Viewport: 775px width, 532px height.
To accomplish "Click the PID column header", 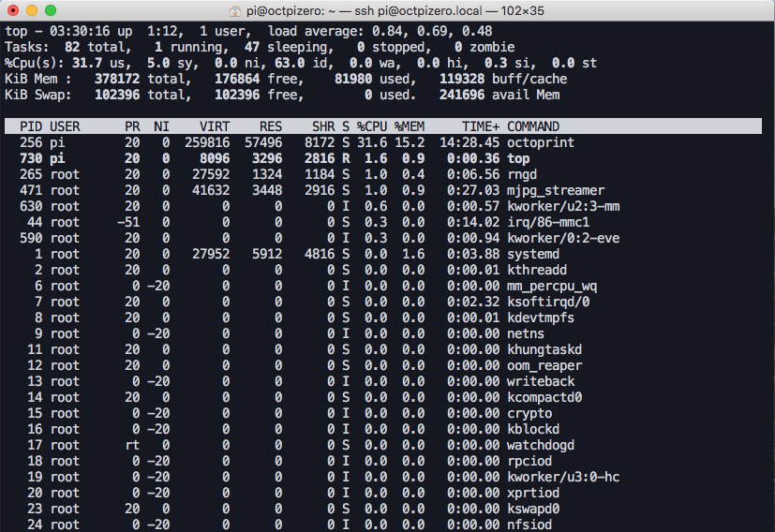I will coord(31,126).
